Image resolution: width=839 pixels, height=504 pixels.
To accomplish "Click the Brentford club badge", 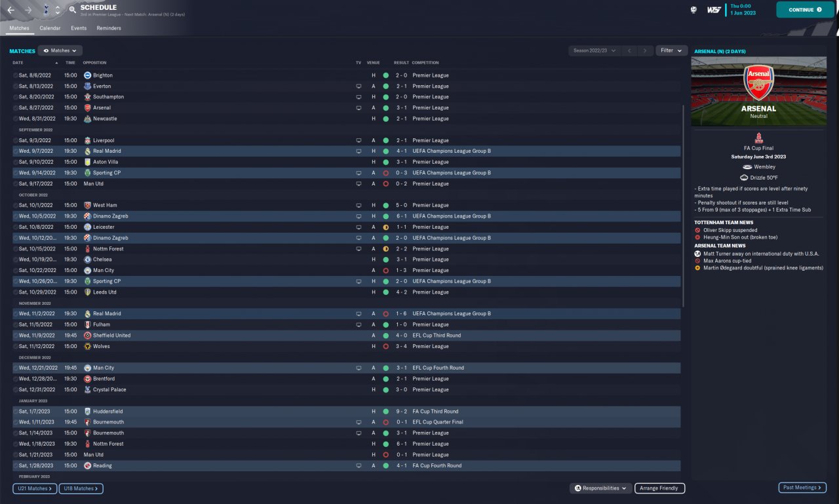I will [x=87, y=379].
